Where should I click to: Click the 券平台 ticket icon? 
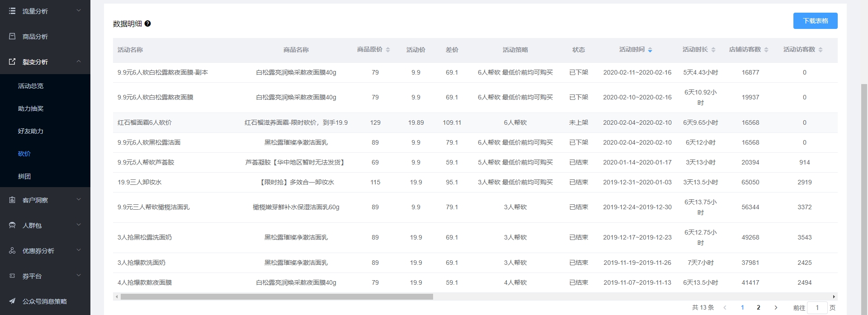coord(12,276)
